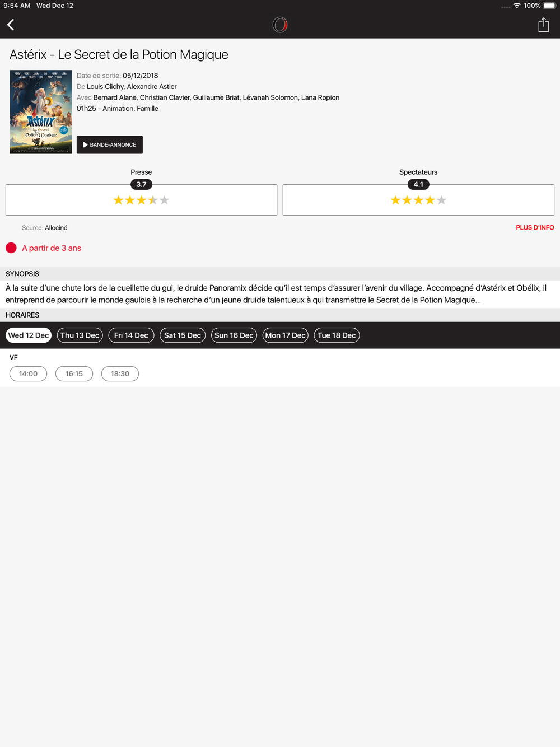The width and height of the screenshot is (560, 747).
Task: Play the Bande-Annonce trailer
Action: pos(110,144)
